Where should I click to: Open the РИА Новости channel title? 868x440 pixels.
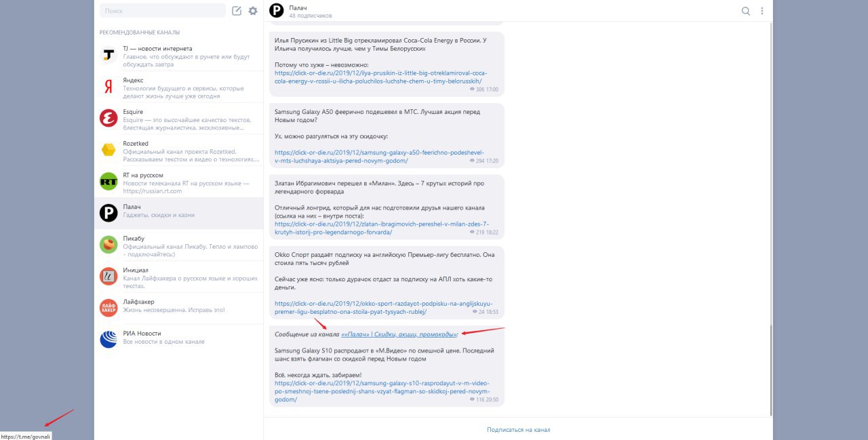(142, 334)
